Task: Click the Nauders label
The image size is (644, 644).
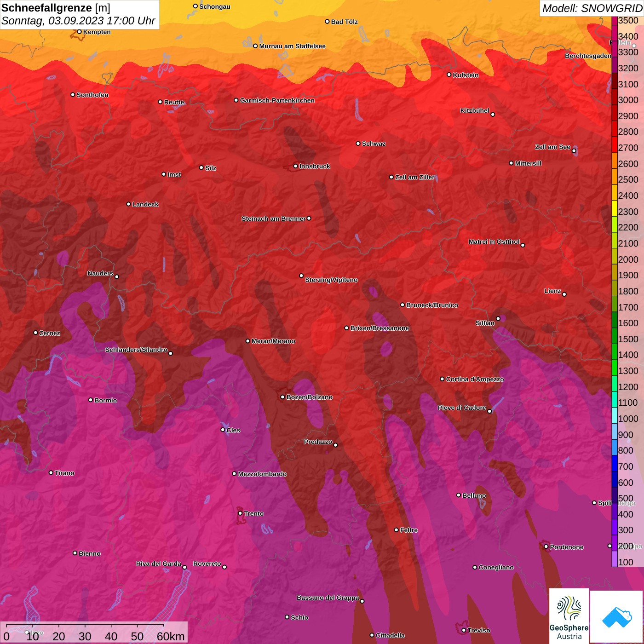Action: [100, 273]
